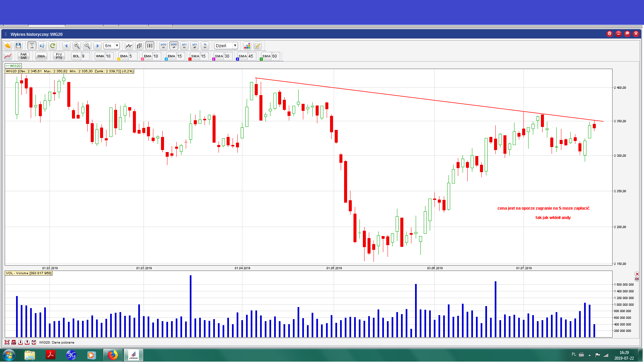Open Firefox from the Windows taskbar
This screenshot has width=644, height=363.
pos(112,355)
